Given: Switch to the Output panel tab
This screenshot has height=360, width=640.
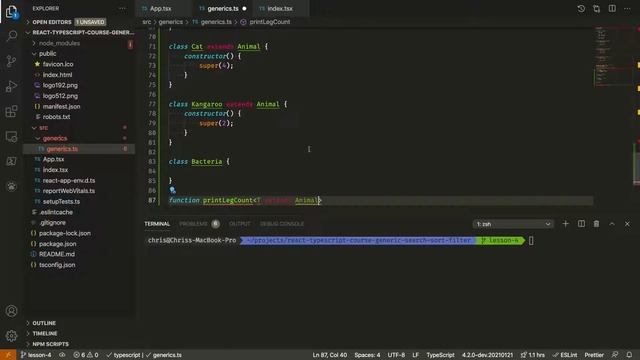Looking at the screenshot, I should (240, 224).
